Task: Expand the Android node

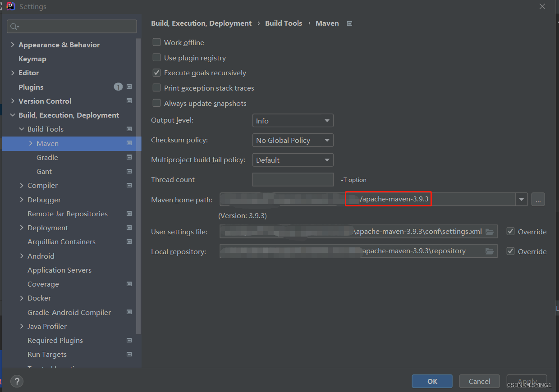Action: (22, 256)
